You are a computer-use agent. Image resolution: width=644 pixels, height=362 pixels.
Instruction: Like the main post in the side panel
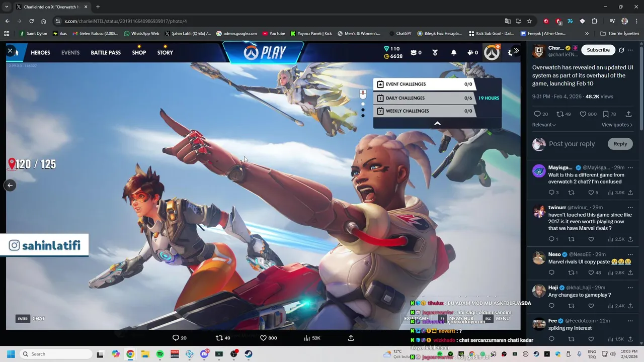(x=588, y=114)
